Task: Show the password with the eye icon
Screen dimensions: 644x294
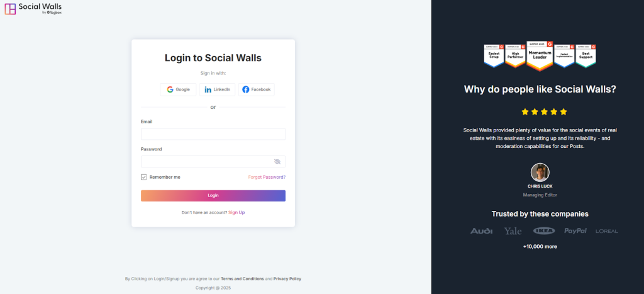Action: [x=277, y=162]
